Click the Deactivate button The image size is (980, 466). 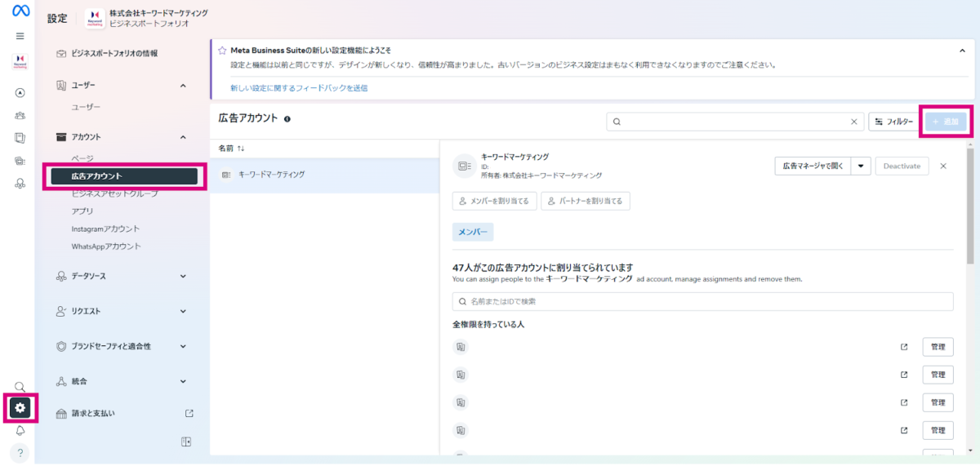click(902, 166)
